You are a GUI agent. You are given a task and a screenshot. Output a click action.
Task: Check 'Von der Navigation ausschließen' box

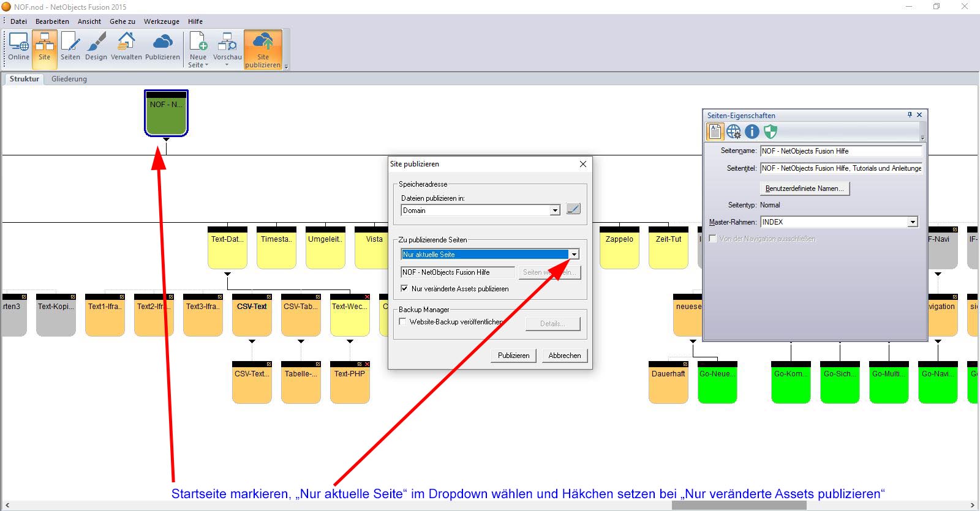click(713, 239)
